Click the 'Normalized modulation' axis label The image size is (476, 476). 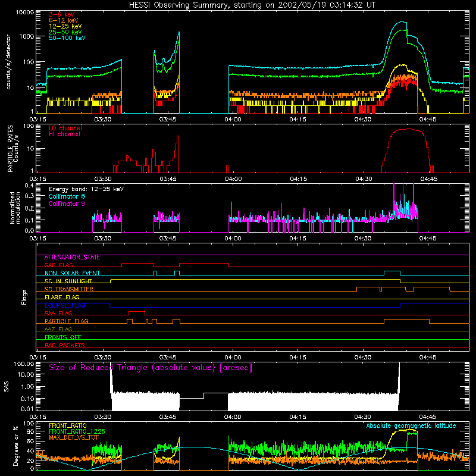[15, 208]
